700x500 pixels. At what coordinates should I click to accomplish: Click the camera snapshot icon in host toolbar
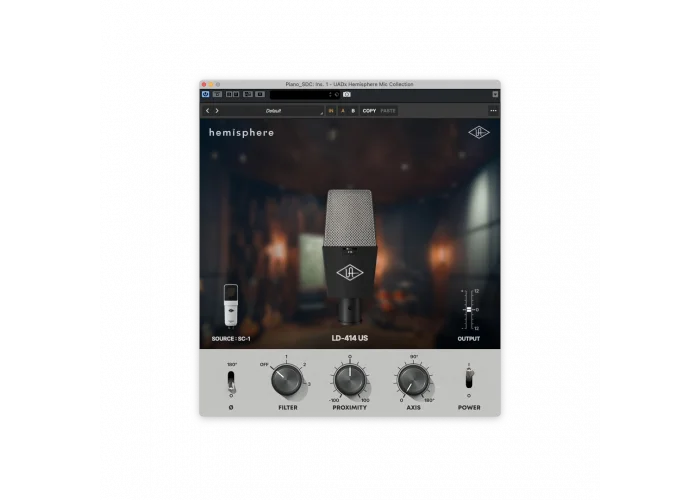[347, 95]
